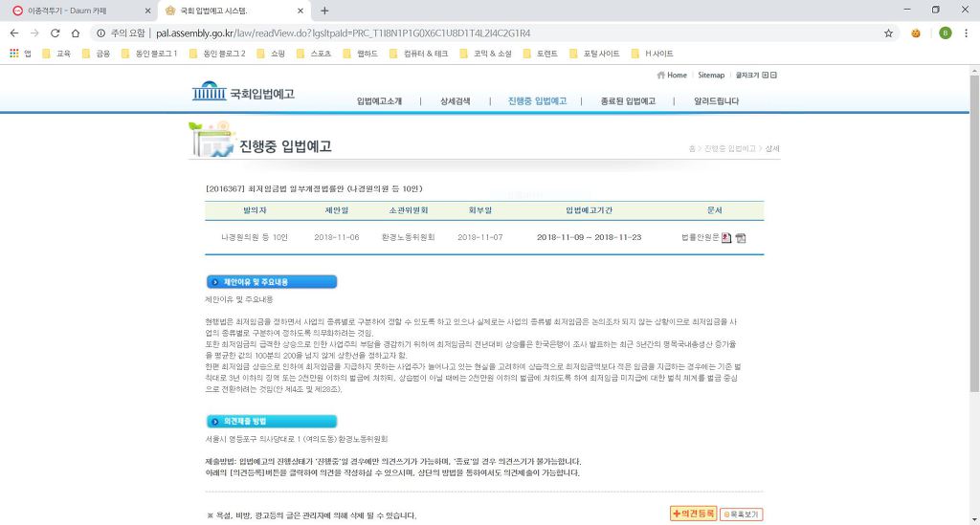Image resolution: width=980 pixels, height=525 pixels.
Task: Open the H 사이트 bookmark folder
Action: coord(653,54)
